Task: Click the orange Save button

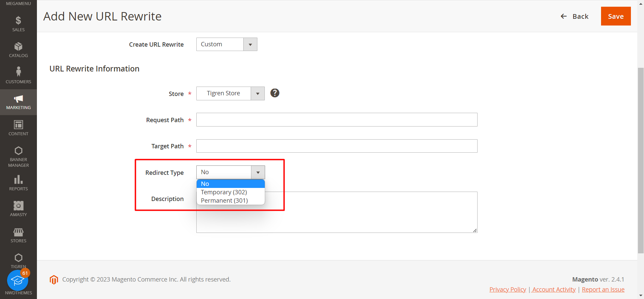Action: click(615, 16)
